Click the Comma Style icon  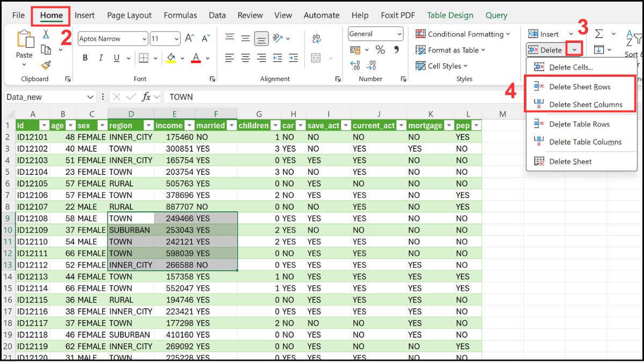[x=397, y=50]
